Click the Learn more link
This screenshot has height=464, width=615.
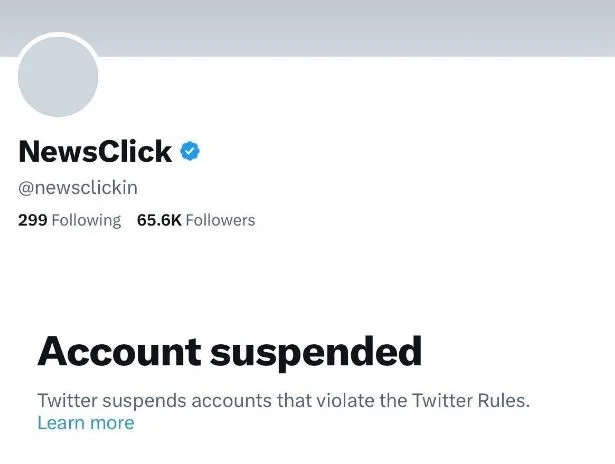(85, 423)
